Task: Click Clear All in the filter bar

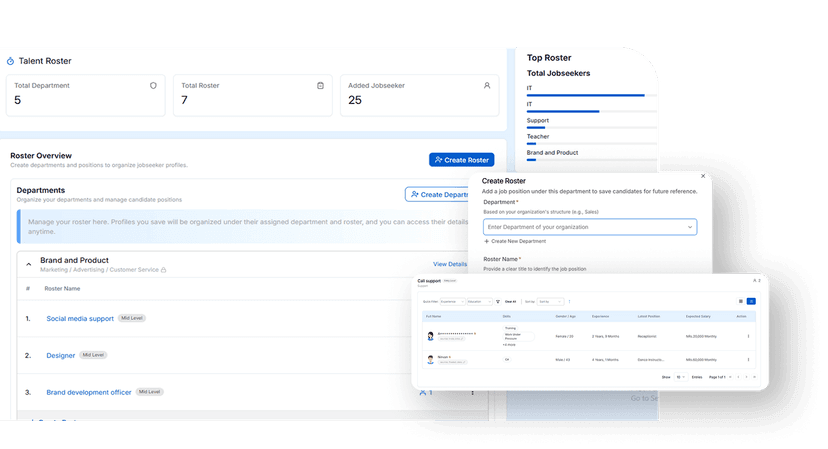Action: [x=511, y=302]
